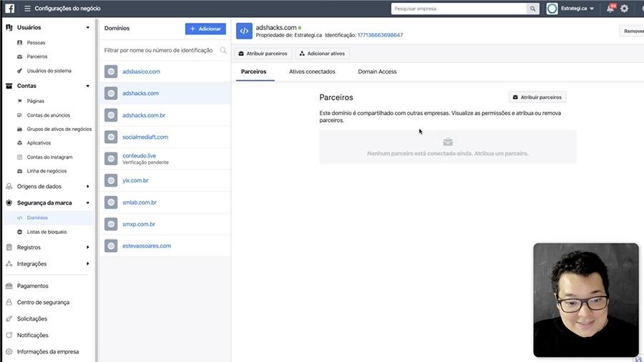Screen dimensions: 644x362
Task: Open Páginas in the sidebar
Action: tap(35, 101)
